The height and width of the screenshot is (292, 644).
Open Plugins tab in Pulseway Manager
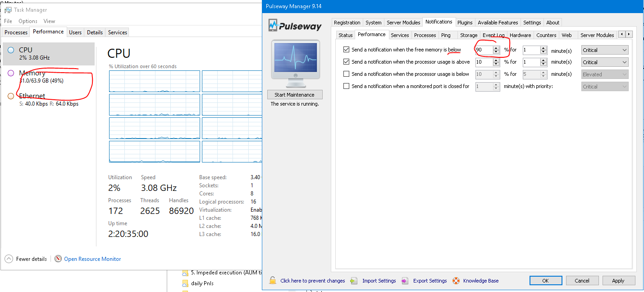click(465, 23)
